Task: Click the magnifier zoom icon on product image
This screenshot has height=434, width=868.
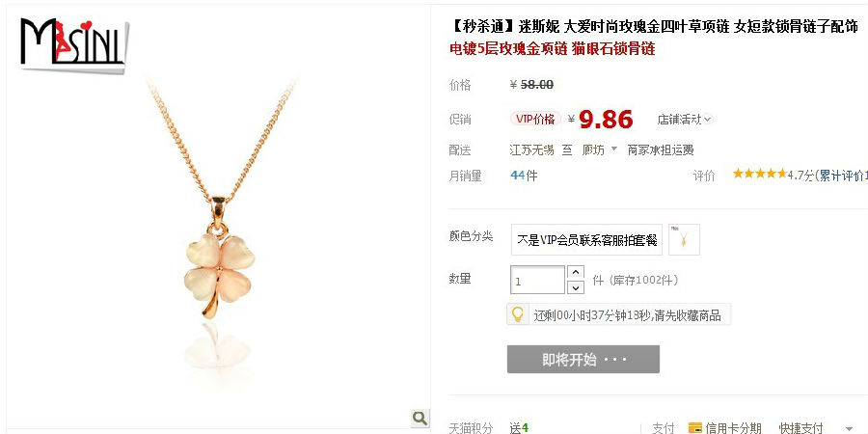Action: tap(420, 418)
